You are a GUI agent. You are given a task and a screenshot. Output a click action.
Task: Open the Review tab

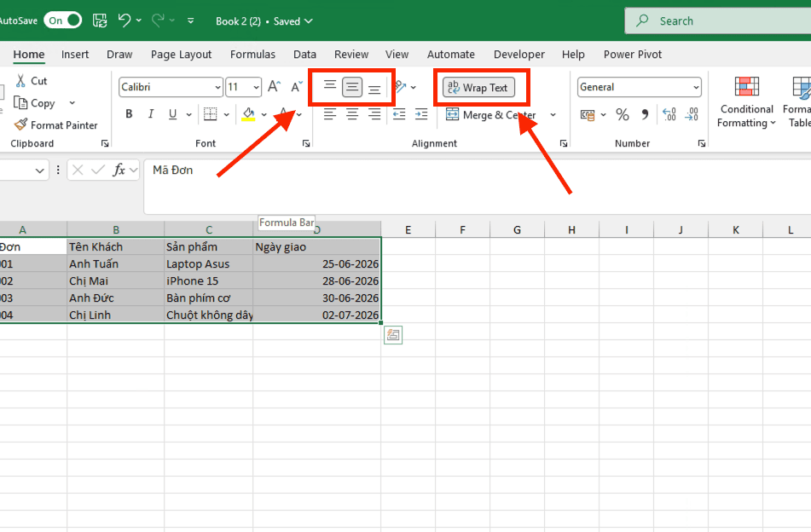coord(351,55)
